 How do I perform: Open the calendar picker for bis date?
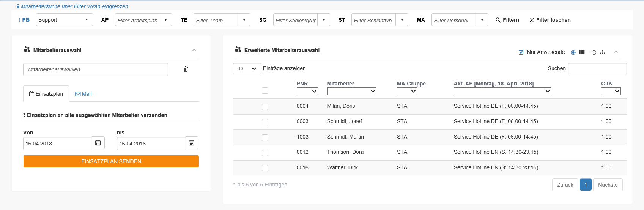click(x=192, y=143)
